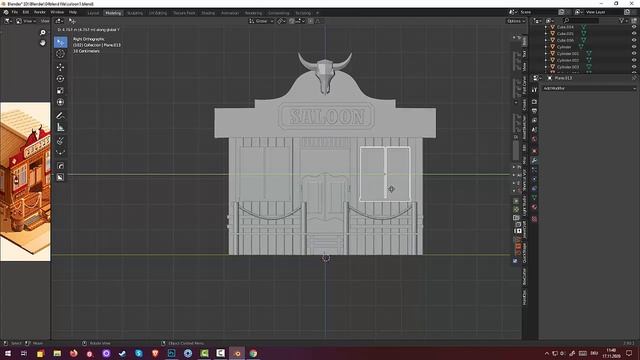Open Object properties tab
This screenshot has width=640, height=360.
tap(534, 151)
